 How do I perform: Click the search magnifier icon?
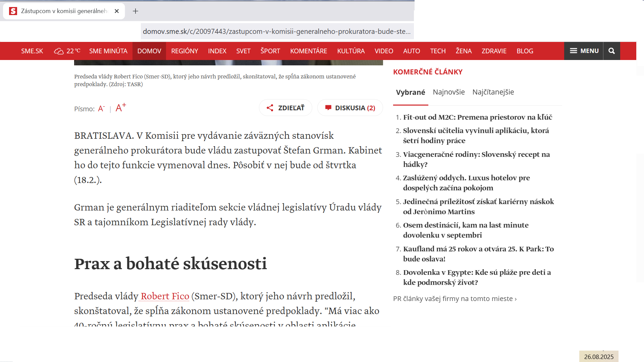(x=612, y=51)
